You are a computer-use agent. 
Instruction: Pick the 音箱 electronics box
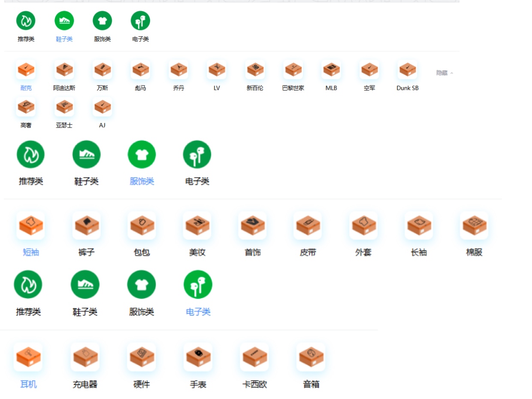(311, 357)
